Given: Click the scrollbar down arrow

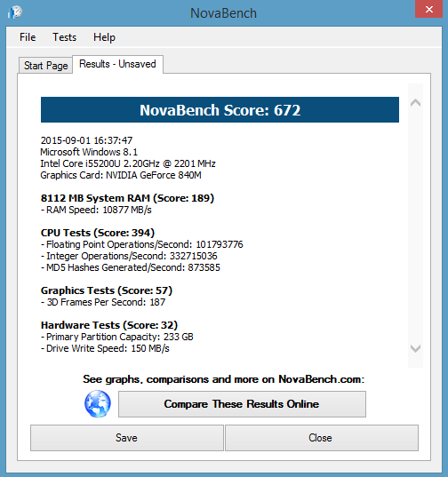Looking at the screenshot, I should (415, 348).
